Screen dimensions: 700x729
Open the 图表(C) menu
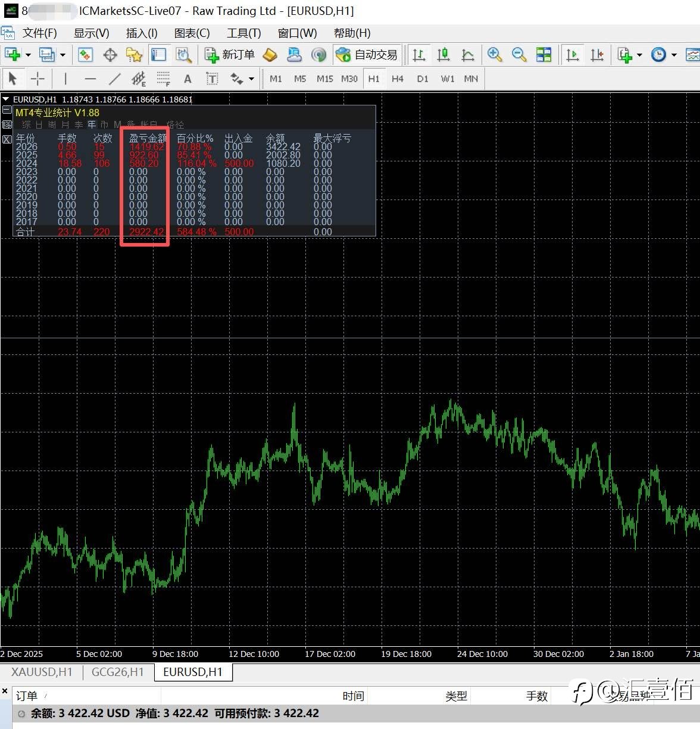[x=192, y=33]
